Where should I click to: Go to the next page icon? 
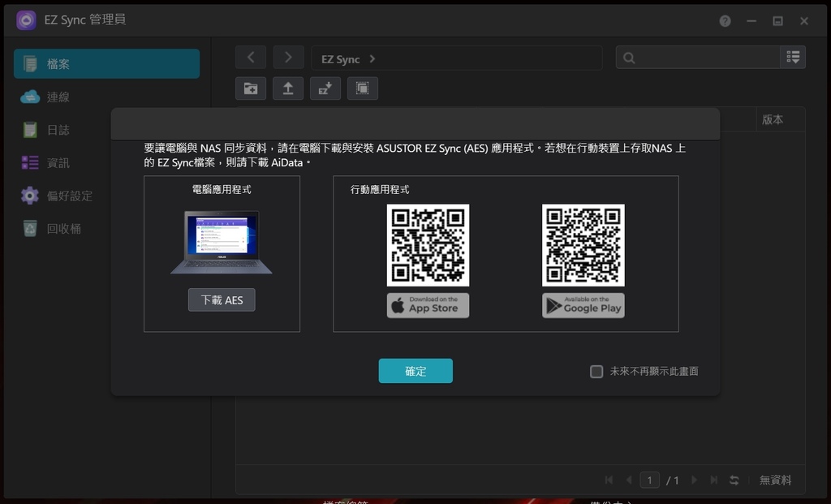pyautogui.click(x=695, y=480)
